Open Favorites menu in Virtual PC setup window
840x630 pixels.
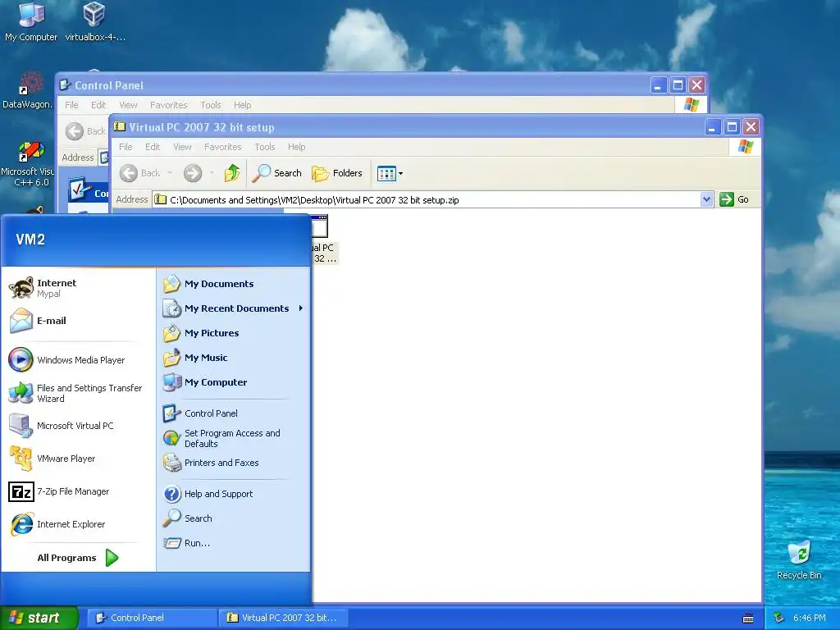coord(223,147)
